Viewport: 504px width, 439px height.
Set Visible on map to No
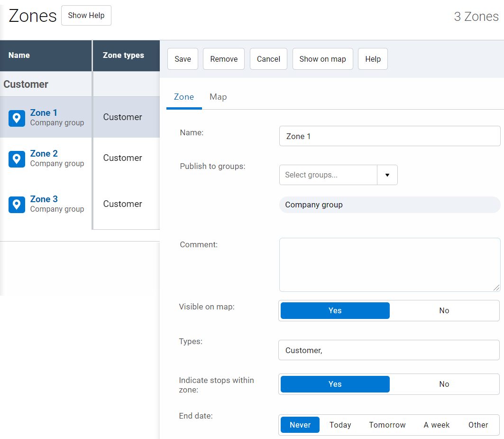coord(444,310)
